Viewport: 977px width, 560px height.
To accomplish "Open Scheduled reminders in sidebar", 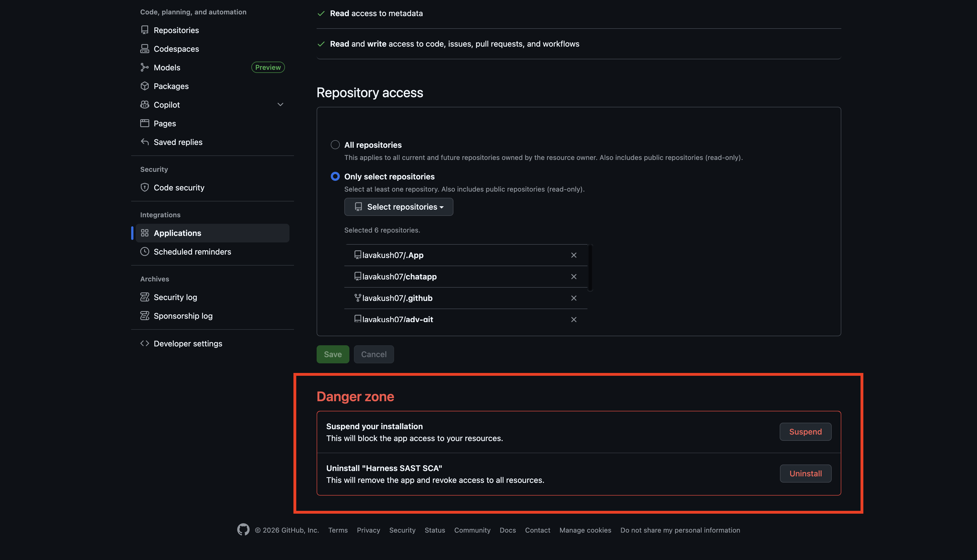I will [192, 251].
